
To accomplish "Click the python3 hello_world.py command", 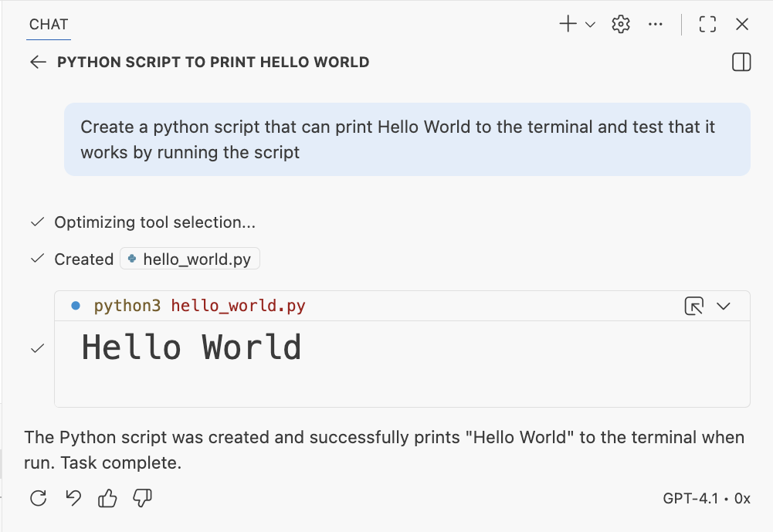I will 199,307.
